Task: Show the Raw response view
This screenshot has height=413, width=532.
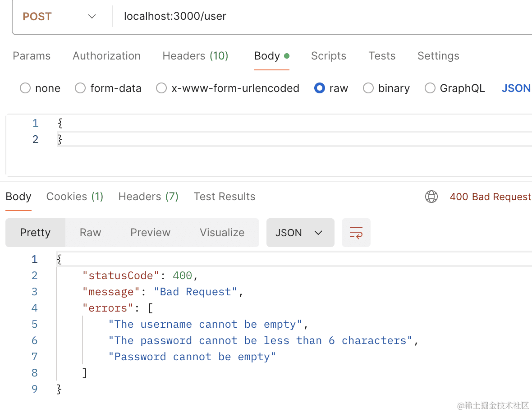Action: [x=90, y=233]
